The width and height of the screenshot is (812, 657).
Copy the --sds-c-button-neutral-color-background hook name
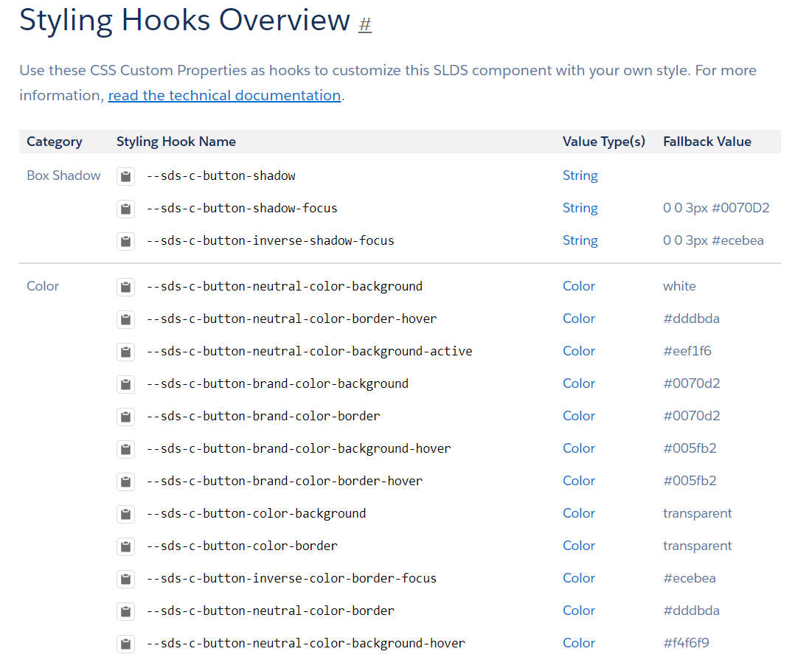point(125,287)
